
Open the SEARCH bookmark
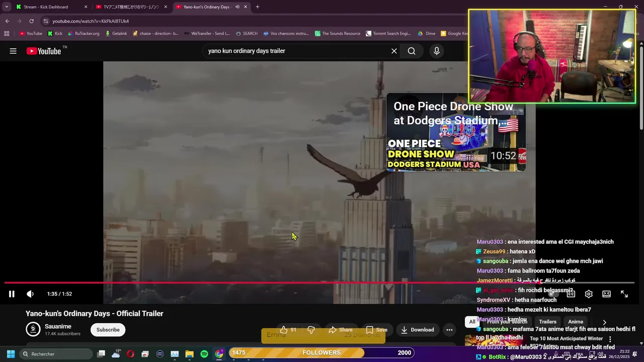[x=247, y=34]
